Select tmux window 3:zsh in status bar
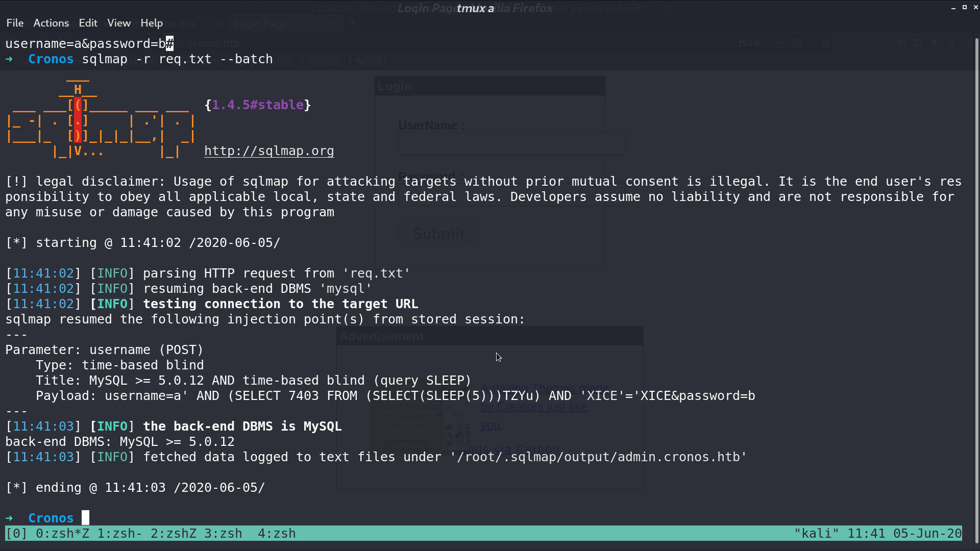The image size is (980, 551). pos(223,534)
